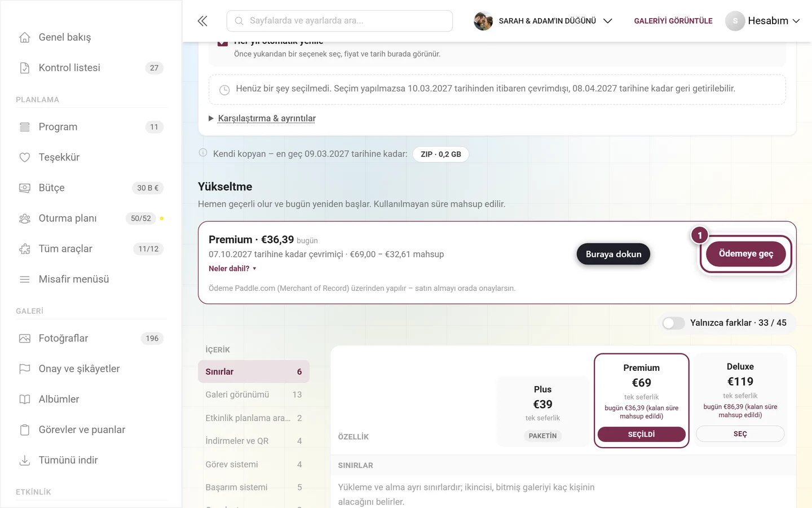Select the Sınırlar content category
Image resolution: width=812 pixels, height=508 pixels.
click(x=254, y=371)
